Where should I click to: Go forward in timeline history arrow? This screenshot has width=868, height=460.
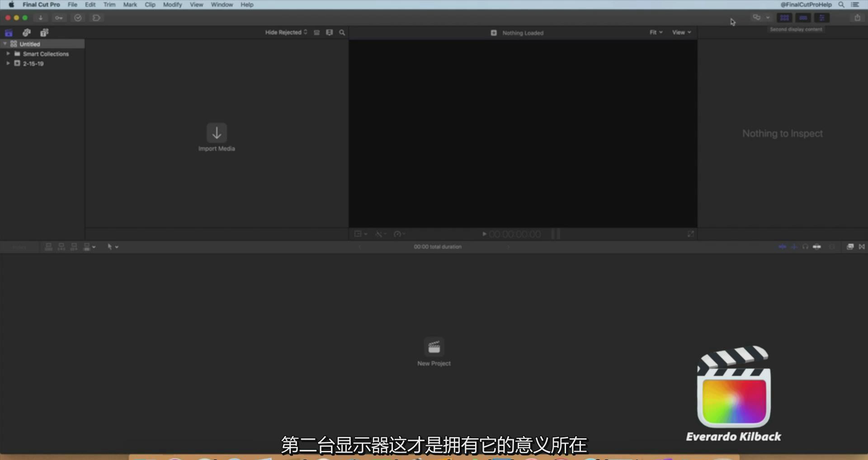tap(508, 247)
